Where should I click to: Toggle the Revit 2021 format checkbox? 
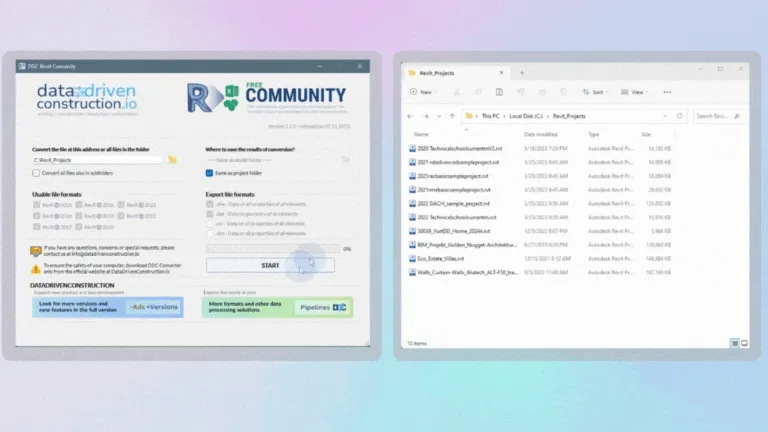pyautogui.click(x=121, y=205)
